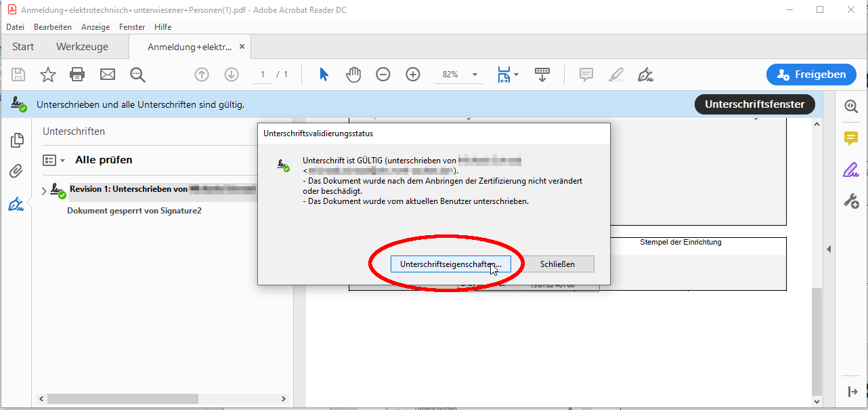Select the arrow selection tool
The width and height of the screenshot is (868, 410).
[324, 75]
